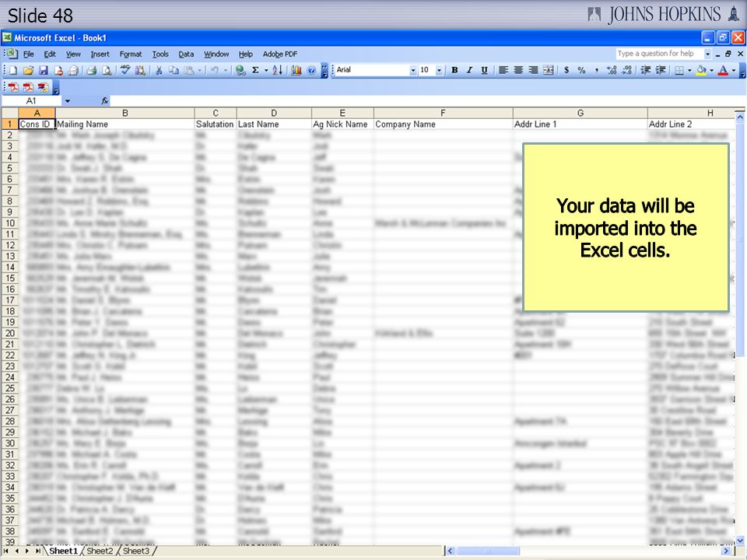
Task: Open the Borders dropdown arrow
Action: (x=689, y=71)
